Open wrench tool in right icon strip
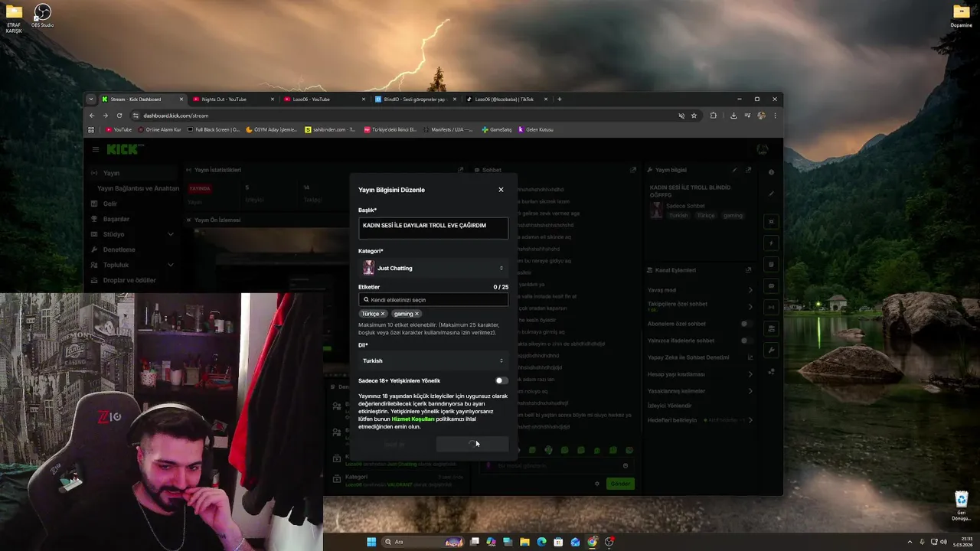 (771, 350)
